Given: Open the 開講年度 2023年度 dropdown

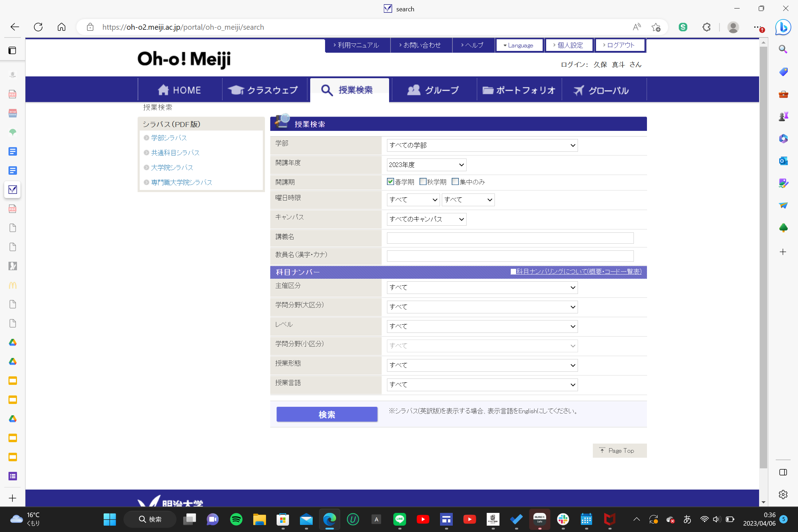Looking at the screenshot, I should tap(426, 165).
